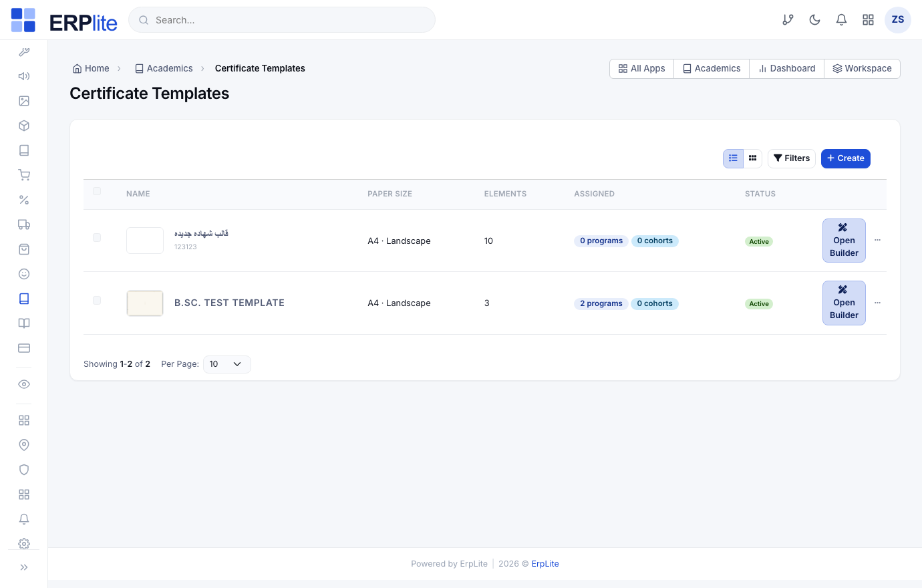
Task: Open the map pin sidebar icon
Action: click(24, 445)
